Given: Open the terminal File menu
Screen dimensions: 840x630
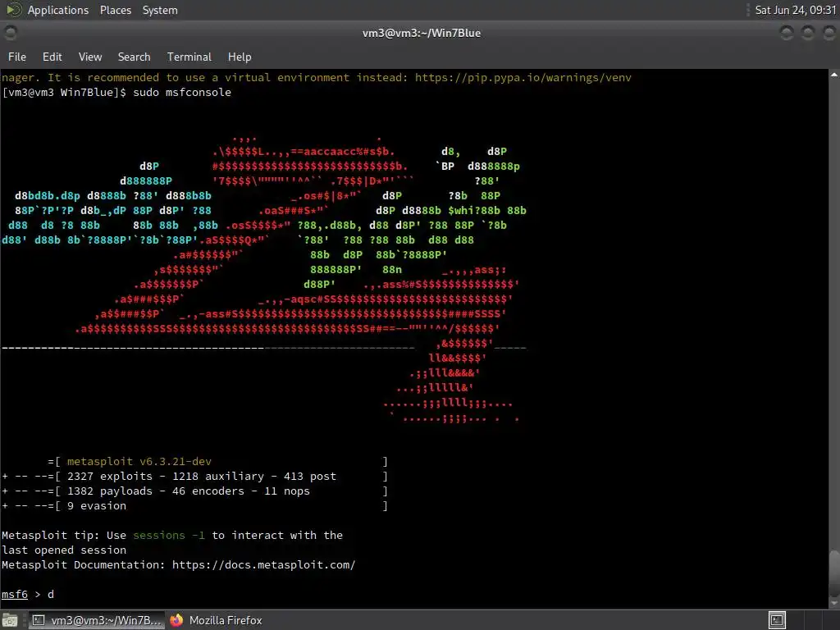Looking at the screenshot, I should [x=16, y=57].
